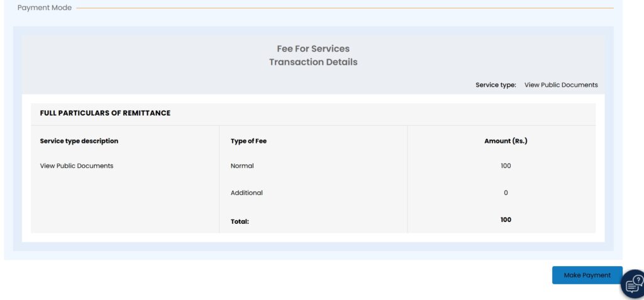Click the Total: label
644x300 pixels.
pyautogui.click(x=240, y=221)
